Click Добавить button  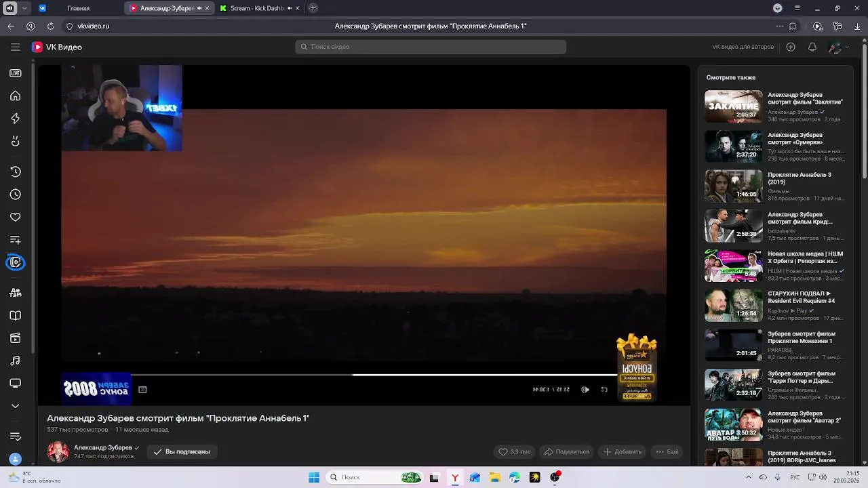623,451
